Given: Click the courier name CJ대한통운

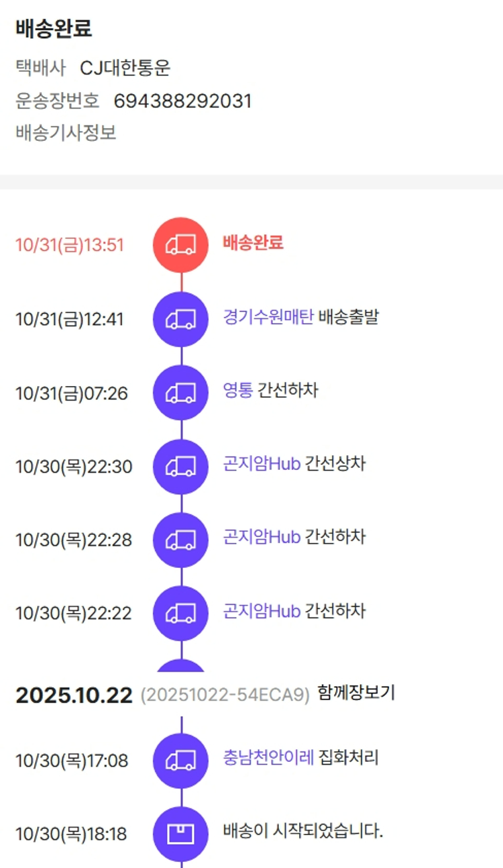Looking at the screenshot, I should (x=125, y=68).
